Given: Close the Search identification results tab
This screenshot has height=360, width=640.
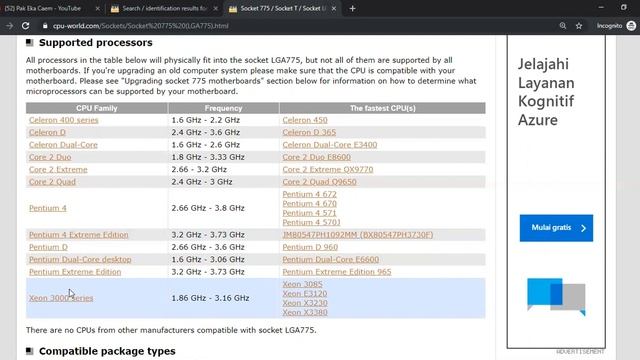Looking at the screenshot, I should 216,8.
